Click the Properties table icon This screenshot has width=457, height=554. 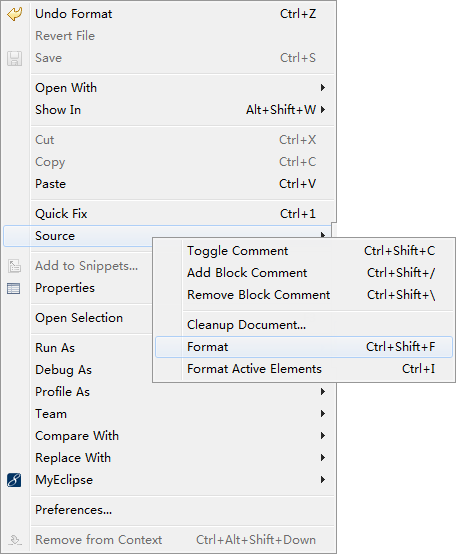(x=14, y=288)
